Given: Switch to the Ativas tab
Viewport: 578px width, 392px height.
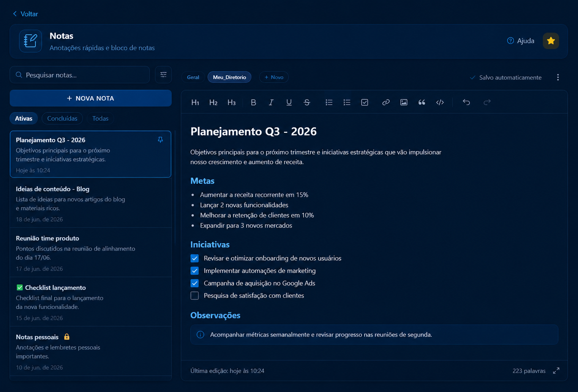Looking at the screenshot, I should coord(24,118).
